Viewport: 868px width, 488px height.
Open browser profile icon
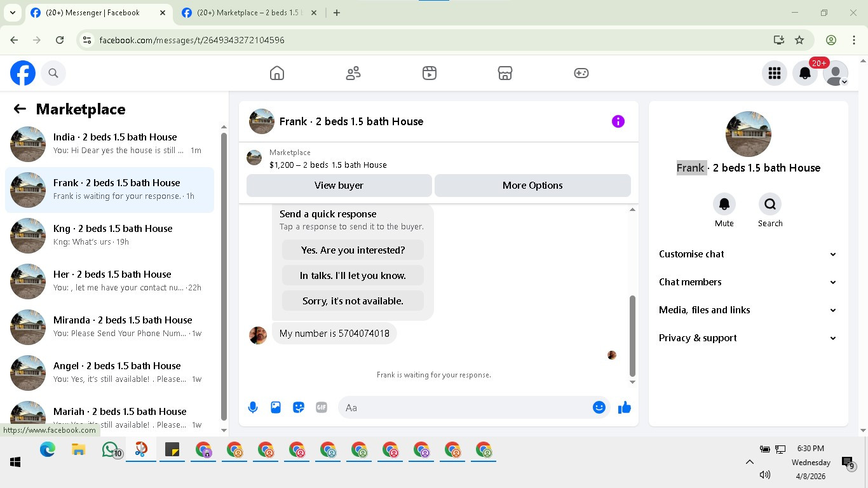point(831,40)
